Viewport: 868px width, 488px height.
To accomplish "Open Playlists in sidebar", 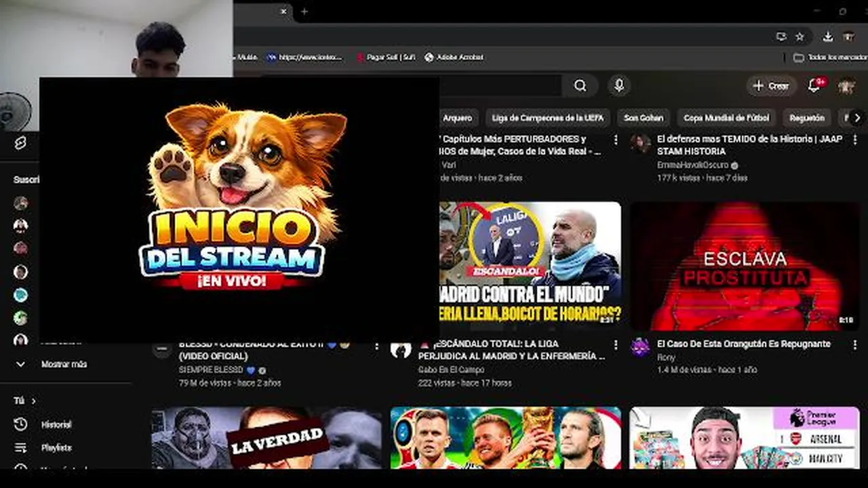I will tap(56, 447).
